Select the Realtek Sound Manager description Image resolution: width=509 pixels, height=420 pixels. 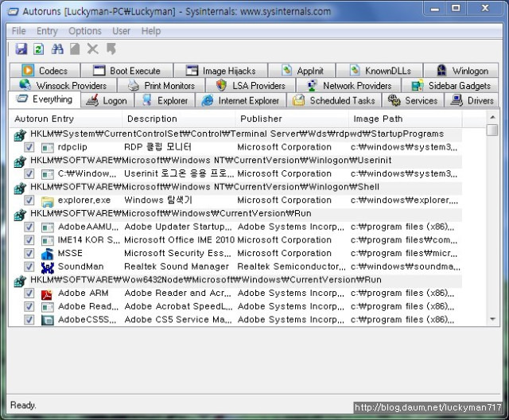[177, 266]
